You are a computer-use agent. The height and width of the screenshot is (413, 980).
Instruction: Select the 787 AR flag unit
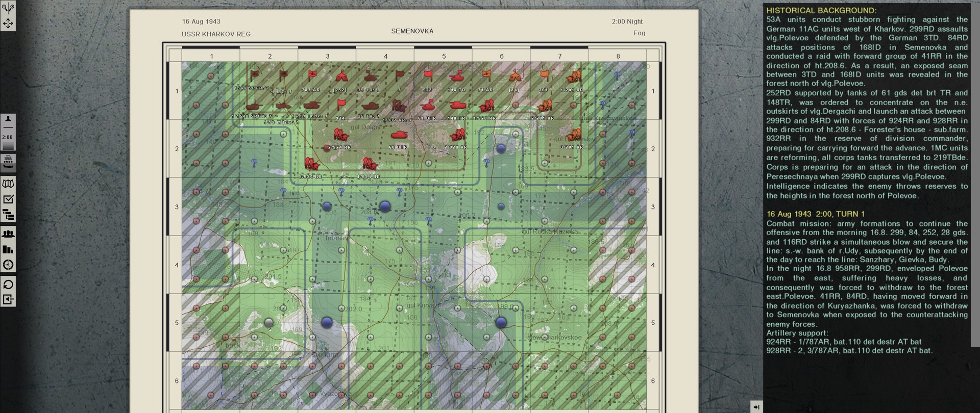(311, 77)
